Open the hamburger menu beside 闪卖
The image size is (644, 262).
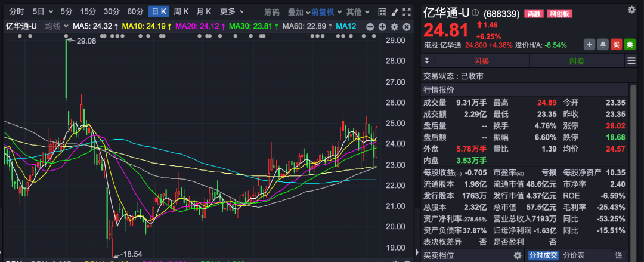coord(631,61)
